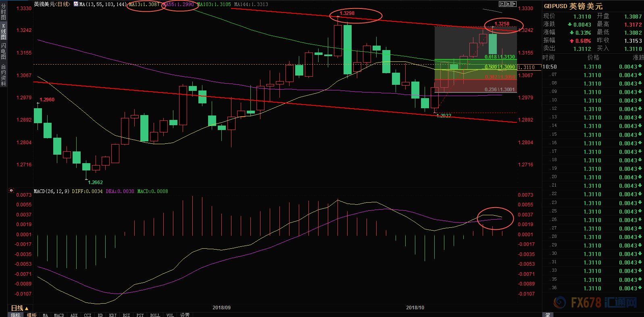Click the 设置 button in indicator bar
Viewport: 644px width, 317px height.
coord(185,315)
